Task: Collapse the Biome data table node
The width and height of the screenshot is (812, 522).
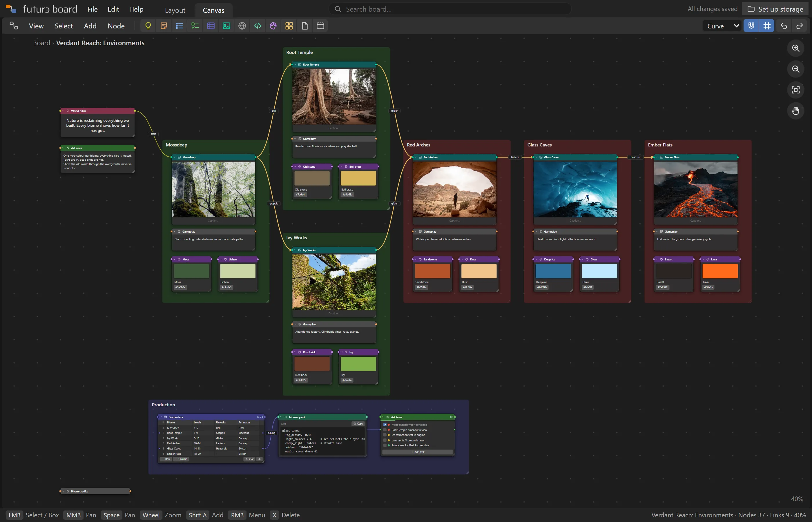Action: (x=161, y=417)
